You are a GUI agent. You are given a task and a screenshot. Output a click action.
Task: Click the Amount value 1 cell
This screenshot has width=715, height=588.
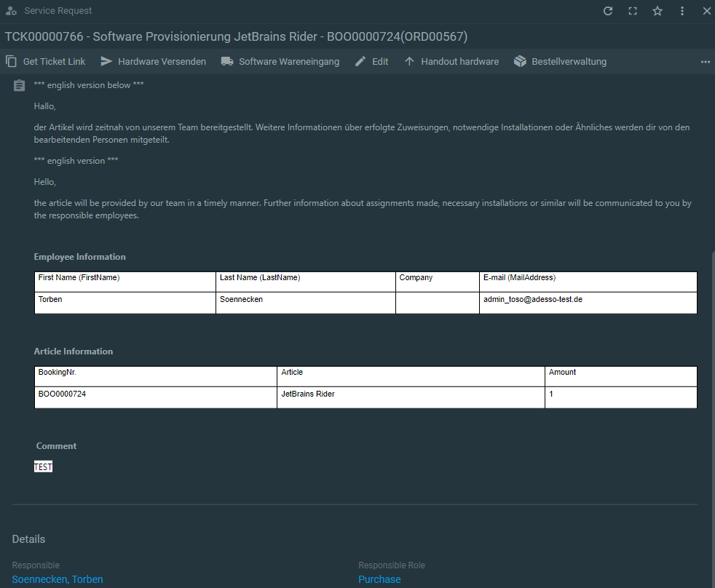621,397
